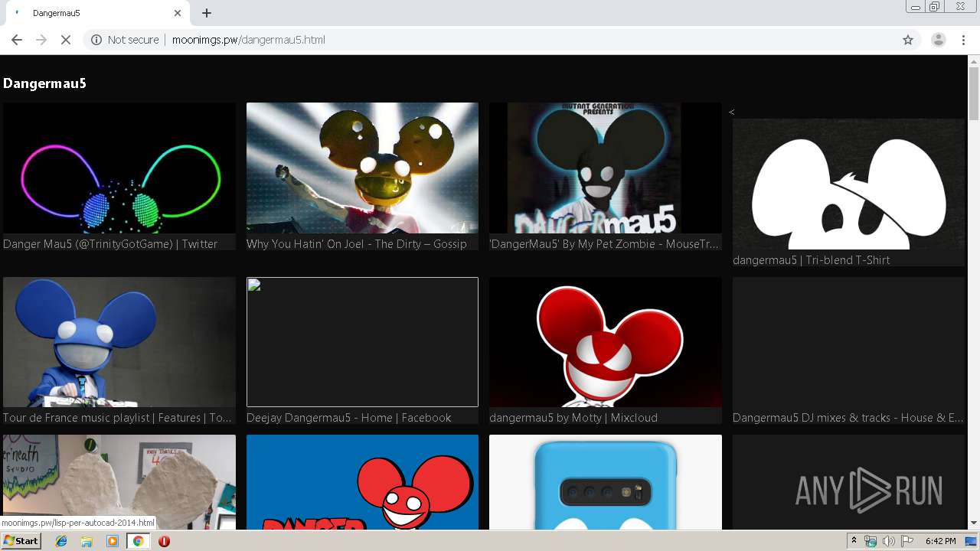The image size is (980, 551).
Task: Open the red mouse on blue image
Action: click(362, 482)
